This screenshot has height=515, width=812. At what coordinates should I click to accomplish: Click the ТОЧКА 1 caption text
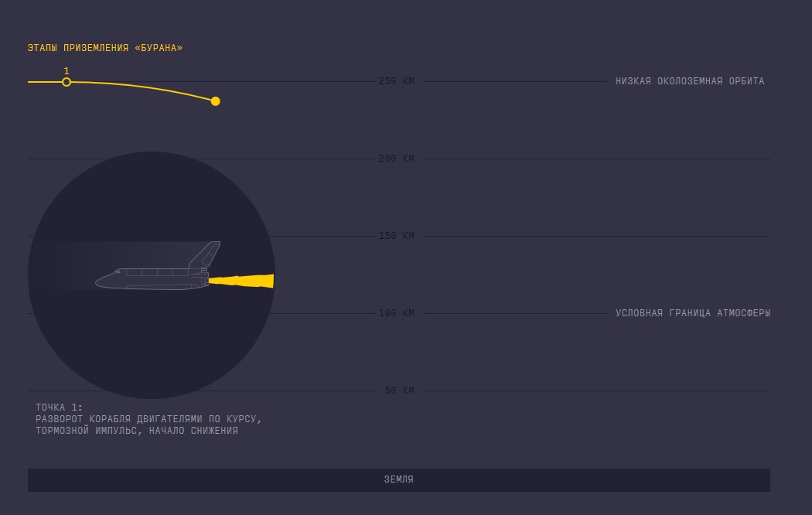click(x=148, y=419)
